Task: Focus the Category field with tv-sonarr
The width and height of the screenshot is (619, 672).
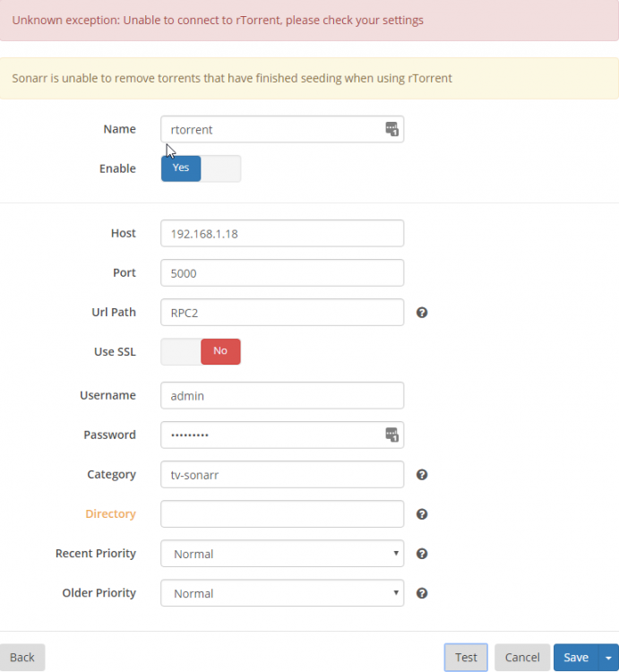Action: click(282, 474)
